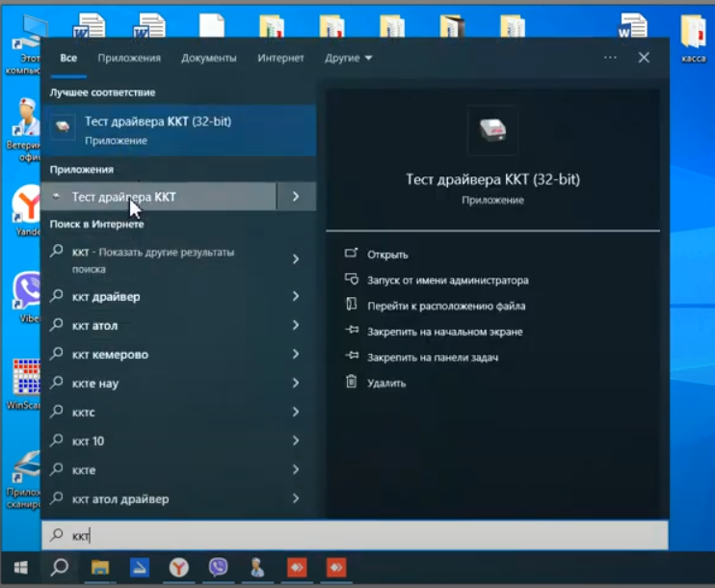Expand arrow for 'ккт драйвер' suggestion
The height and width of the screenshot is (588, 715).
(x=296, y=297)
